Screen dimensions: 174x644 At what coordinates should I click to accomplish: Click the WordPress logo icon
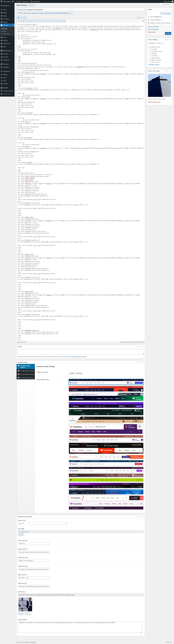pos(2,2)
